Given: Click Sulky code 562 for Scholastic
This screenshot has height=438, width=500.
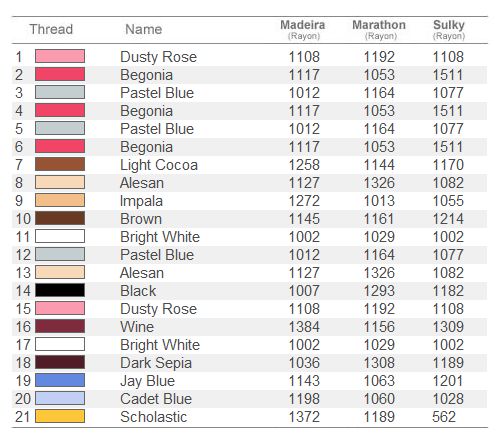Looking at the screenshot, I should (444, 417).
